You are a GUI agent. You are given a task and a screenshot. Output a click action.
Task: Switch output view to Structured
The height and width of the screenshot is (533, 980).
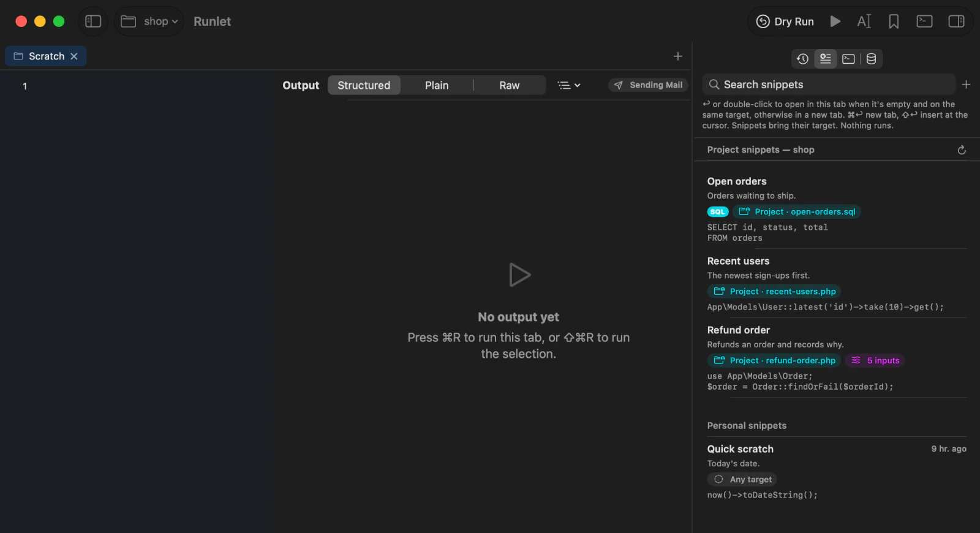coord(364,85)
